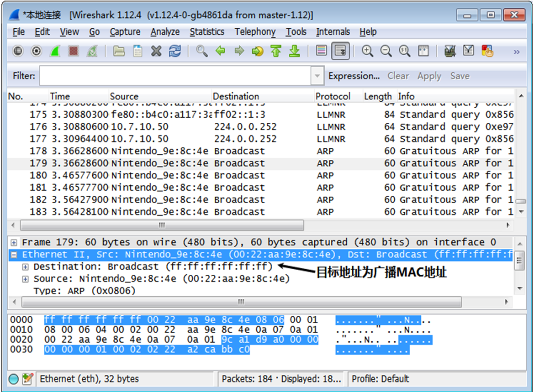Zoom in the packet text
This screenshot has width=534, height=392.
[367, 51]
